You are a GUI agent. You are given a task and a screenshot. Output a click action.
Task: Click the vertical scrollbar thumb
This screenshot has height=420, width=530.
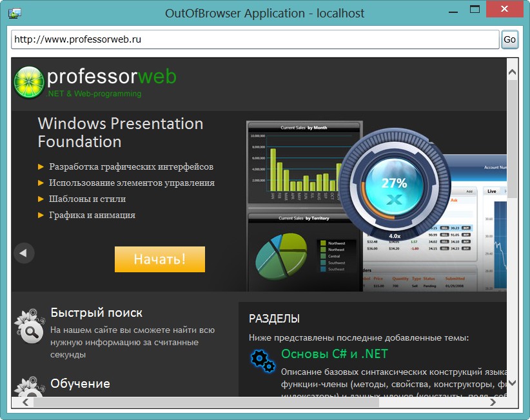pyautogui.click(x=512, y=139)
